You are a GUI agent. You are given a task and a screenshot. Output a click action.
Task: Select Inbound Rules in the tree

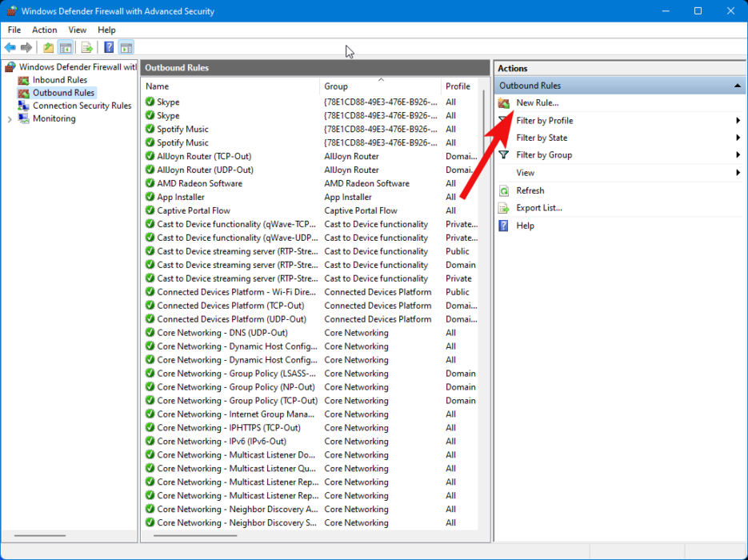point(59,80)
